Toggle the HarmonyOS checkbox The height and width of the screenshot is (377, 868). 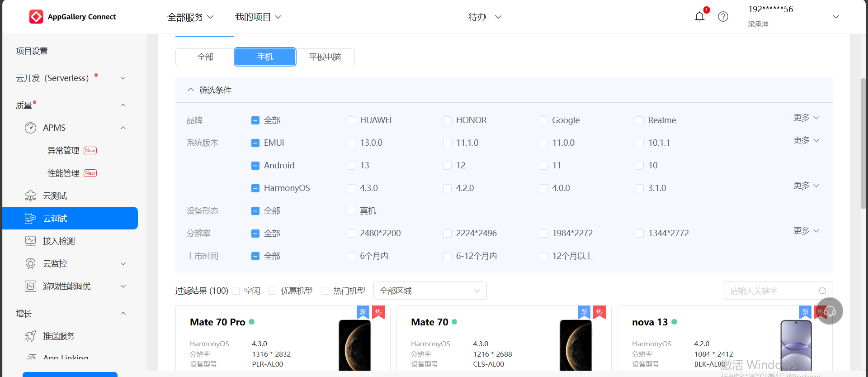pyautogui.click(x=255, y=188)
